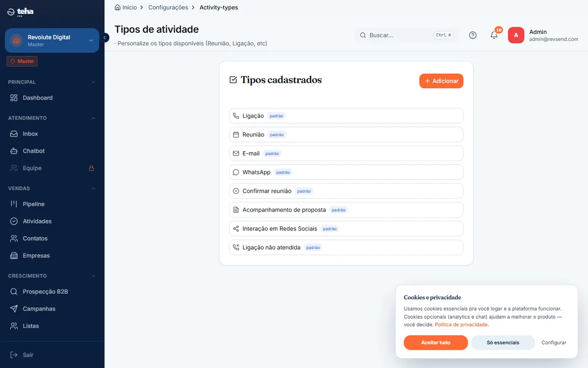The width and height of the screenshot is (588, 368).
Task: Click the Contatos people icon
Action: (14, 238)
